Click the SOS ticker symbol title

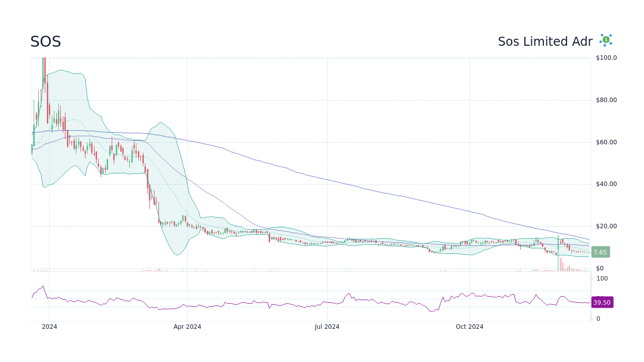tap(45, 42)
